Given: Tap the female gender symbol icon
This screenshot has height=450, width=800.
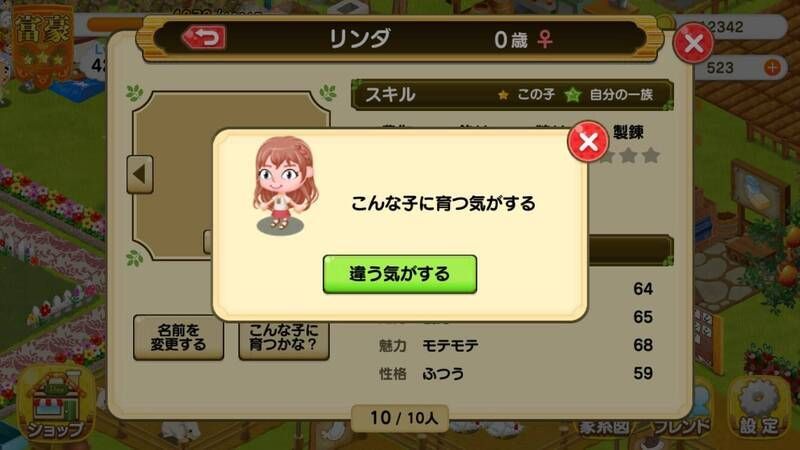Looking at the screenshot, I should (545, 39).
